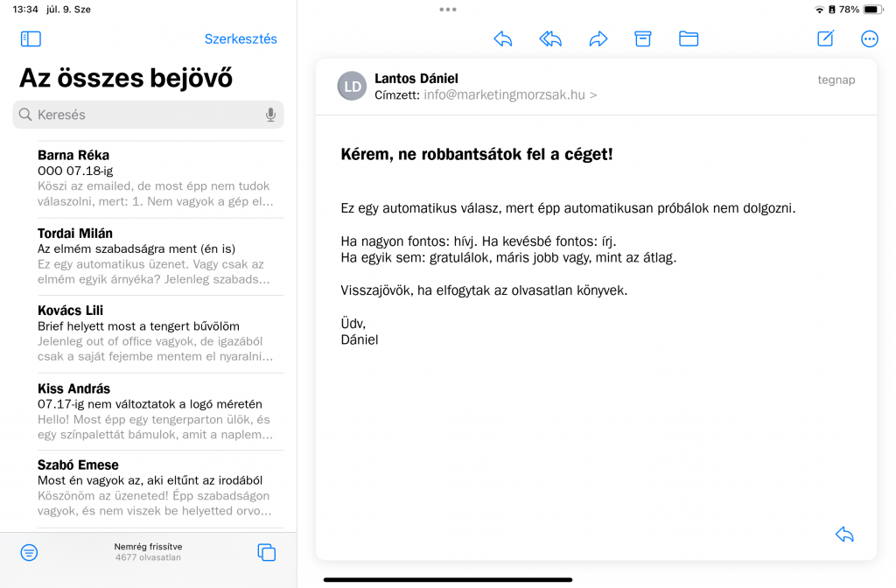The image size is (896, 588).
Task: Toggle the inbox filter button
Action: 30,552
